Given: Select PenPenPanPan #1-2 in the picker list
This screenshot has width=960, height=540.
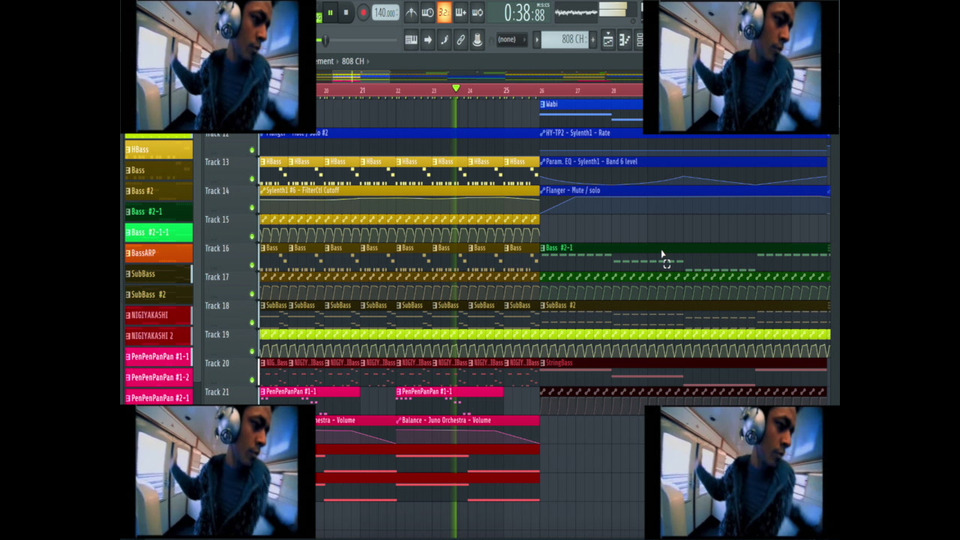Looking at the screenshot, I should [x=159, y=377].
